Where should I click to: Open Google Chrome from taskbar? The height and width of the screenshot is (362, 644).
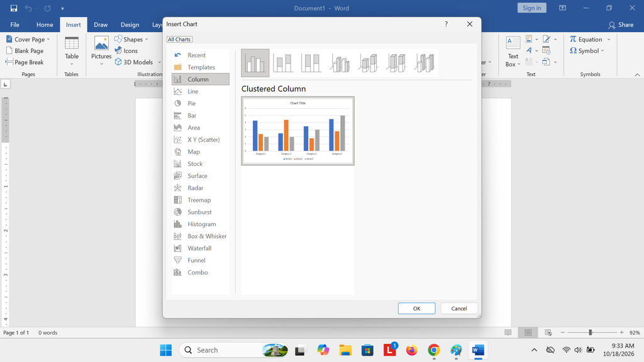pyautogui.click(x=434, y=350)
